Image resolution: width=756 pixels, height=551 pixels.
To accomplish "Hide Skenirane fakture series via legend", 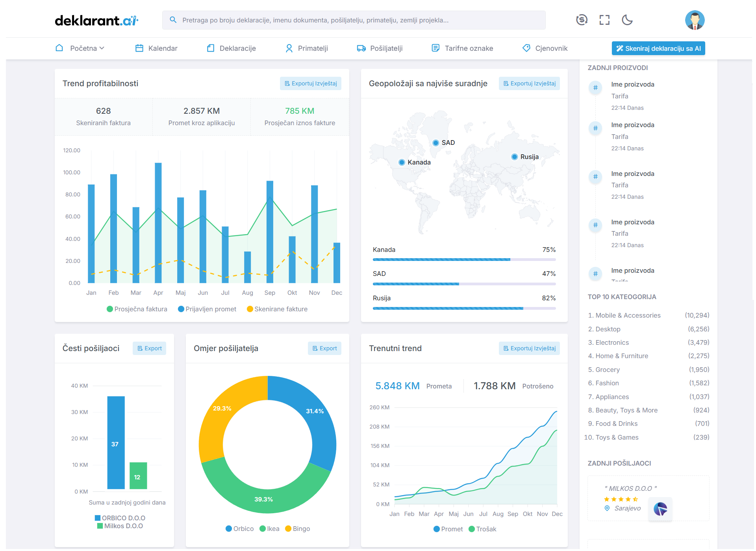I will tap(277, 309).
